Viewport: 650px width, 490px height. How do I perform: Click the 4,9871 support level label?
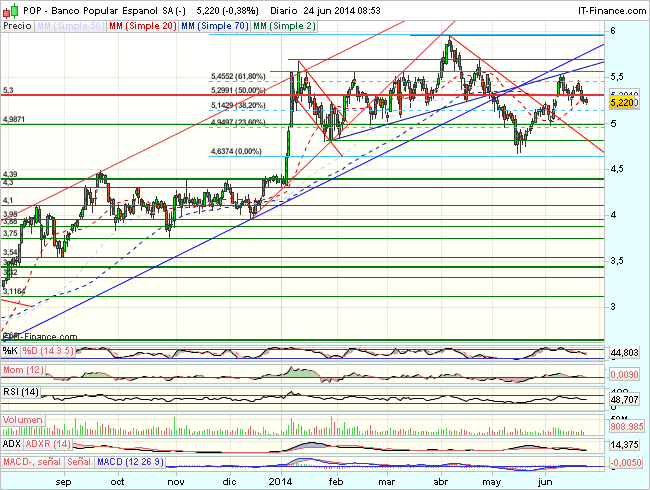tap(14, 119)
